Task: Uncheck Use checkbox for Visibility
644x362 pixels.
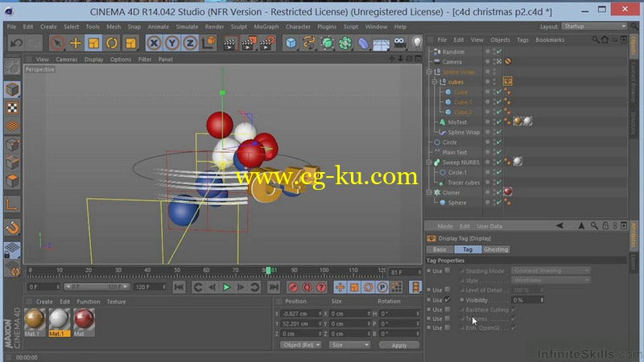Action: point(448,299)
